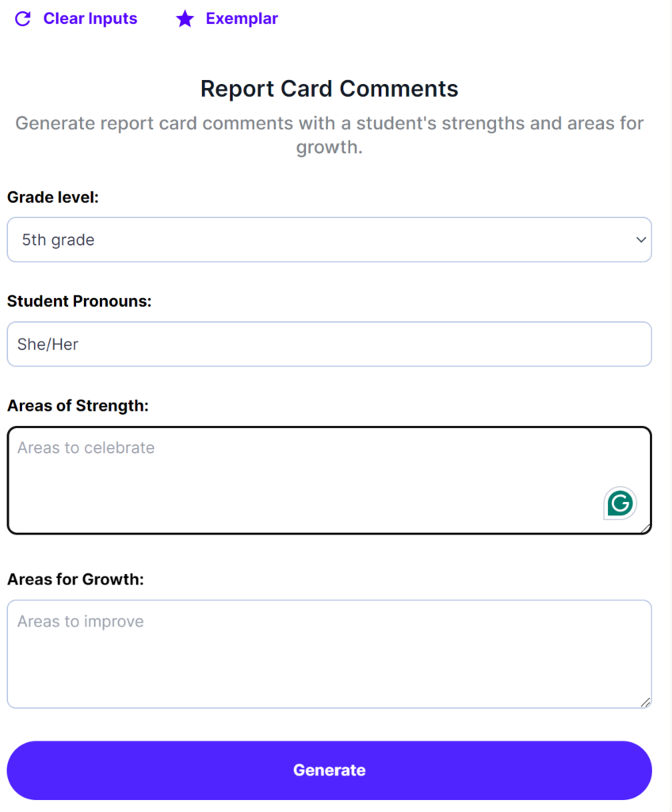Viewport: 672px width, 812px height.
Task: Click the "5th grade" selected value
Action: pos(58,239)
